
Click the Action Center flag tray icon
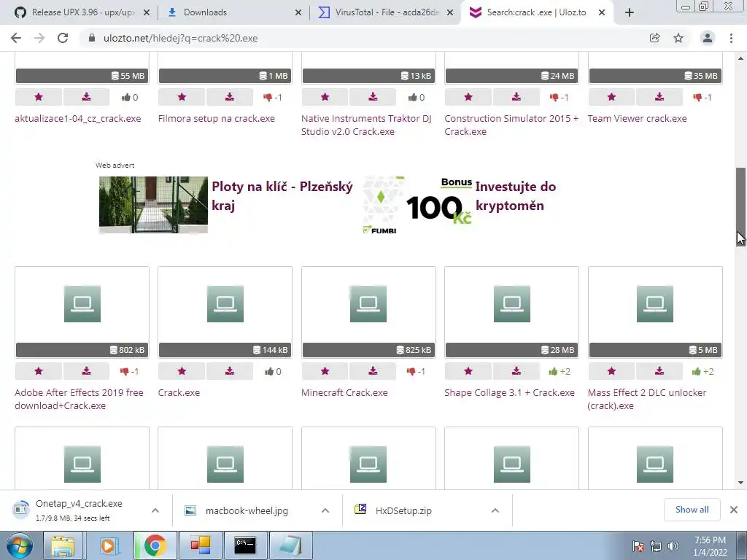(x=638, y=546)
